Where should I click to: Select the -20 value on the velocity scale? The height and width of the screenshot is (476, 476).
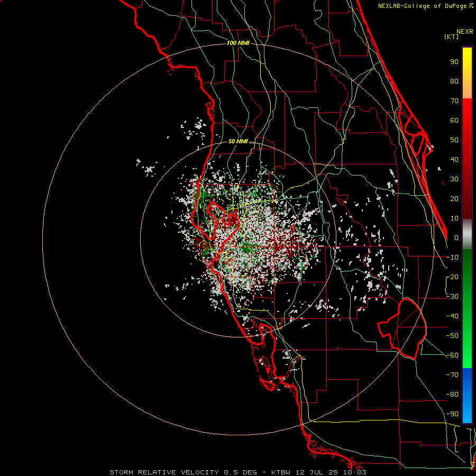[x=452, y=277]
